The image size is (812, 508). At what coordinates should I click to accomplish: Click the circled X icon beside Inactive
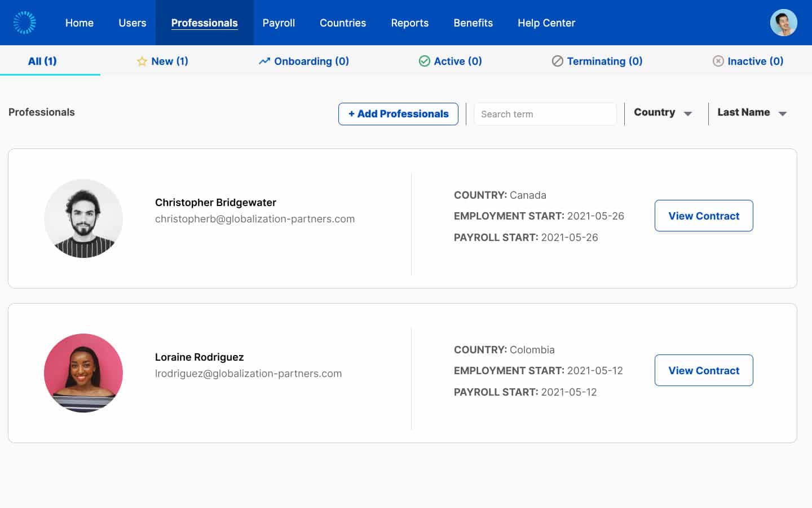718,61
